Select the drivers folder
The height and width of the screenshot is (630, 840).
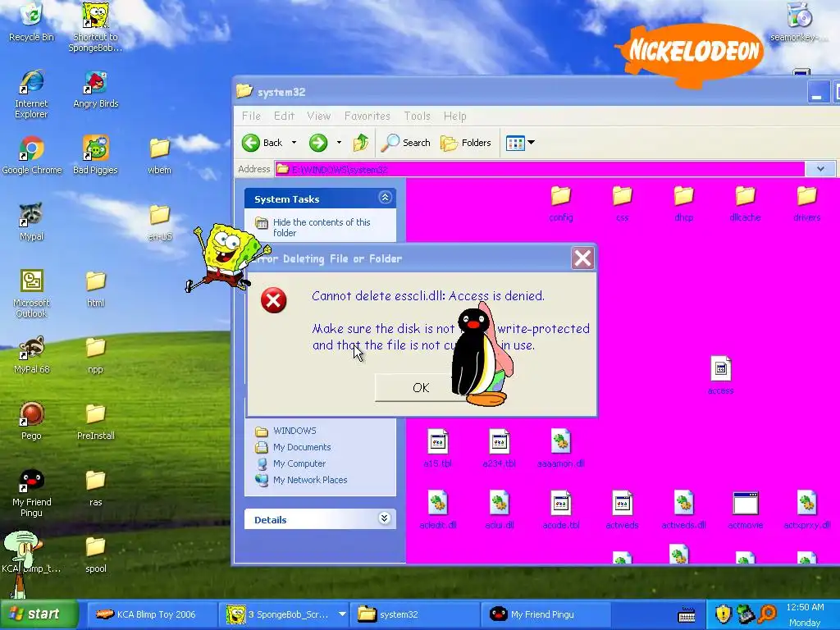pos(807,203)
